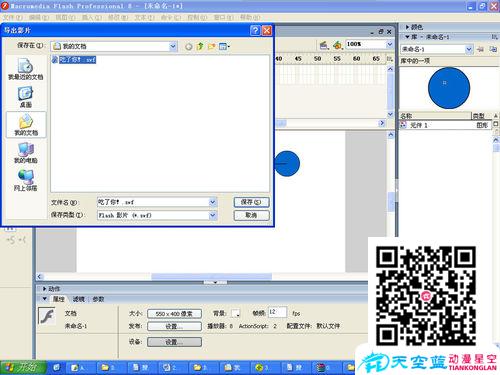This screenshot has height=375, width=500.
Task: Go to Desktop location in sidebar
Action: 26,97
